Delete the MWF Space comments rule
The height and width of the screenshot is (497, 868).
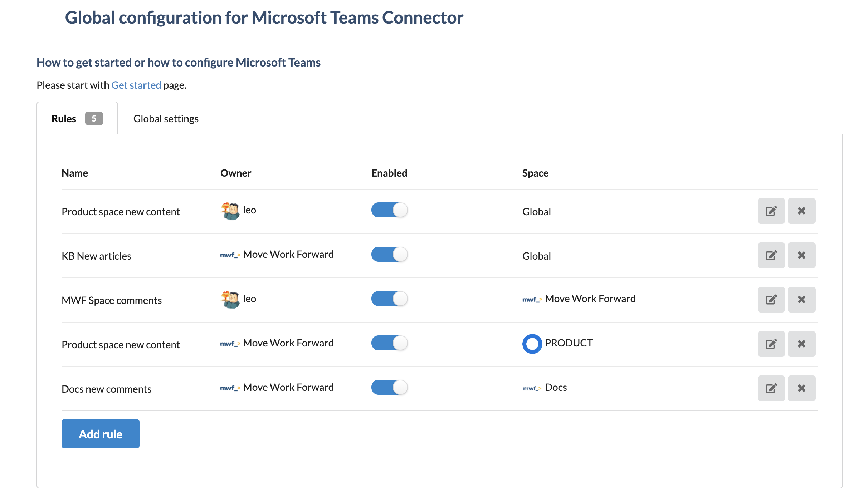[801, 300]
